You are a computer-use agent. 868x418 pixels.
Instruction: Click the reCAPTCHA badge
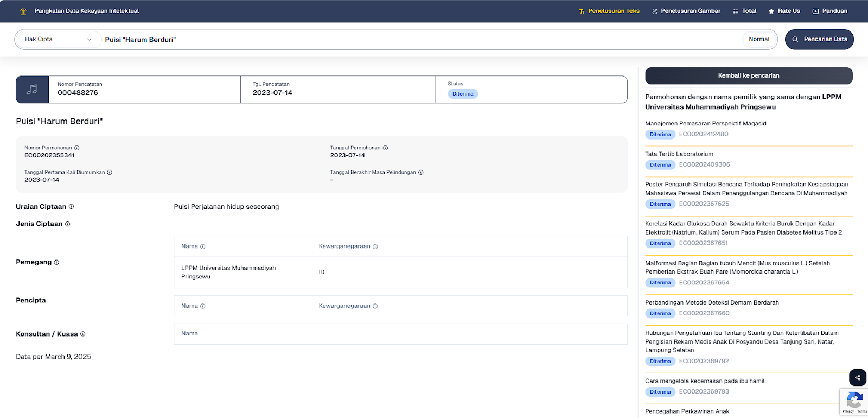pos(854,402)
